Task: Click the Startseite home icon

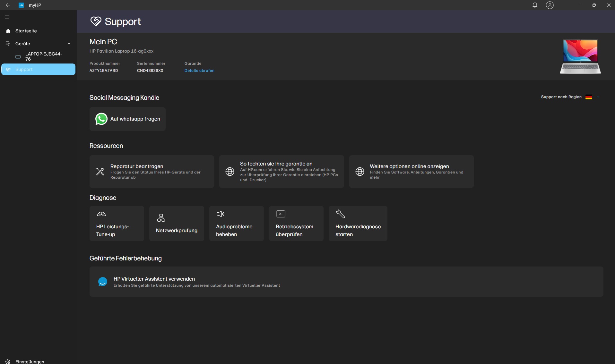Action: [8, 31]
